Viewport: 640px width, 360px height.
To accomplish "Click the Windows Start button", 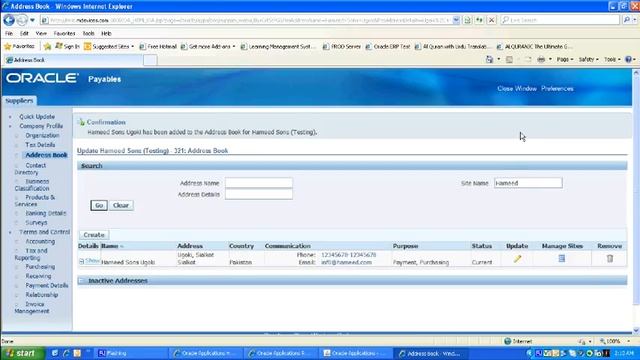I will 22,353.
